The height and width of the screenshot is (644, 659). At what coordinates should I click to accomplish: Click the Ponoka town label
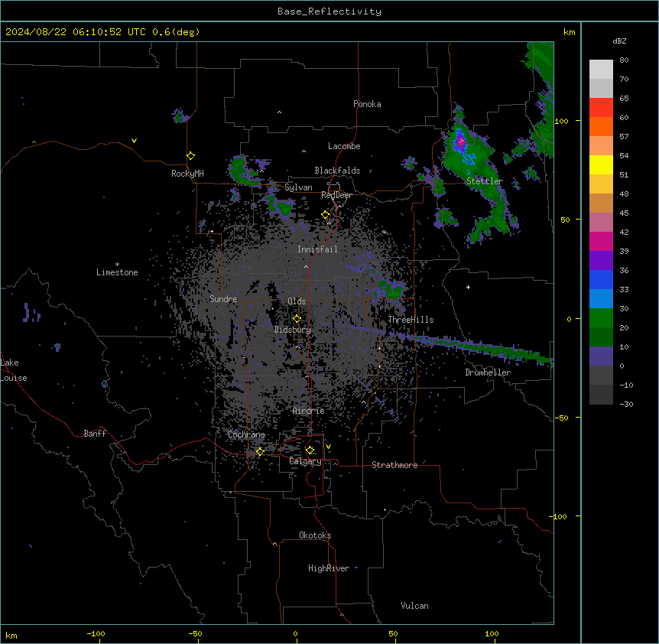(367, 104)
